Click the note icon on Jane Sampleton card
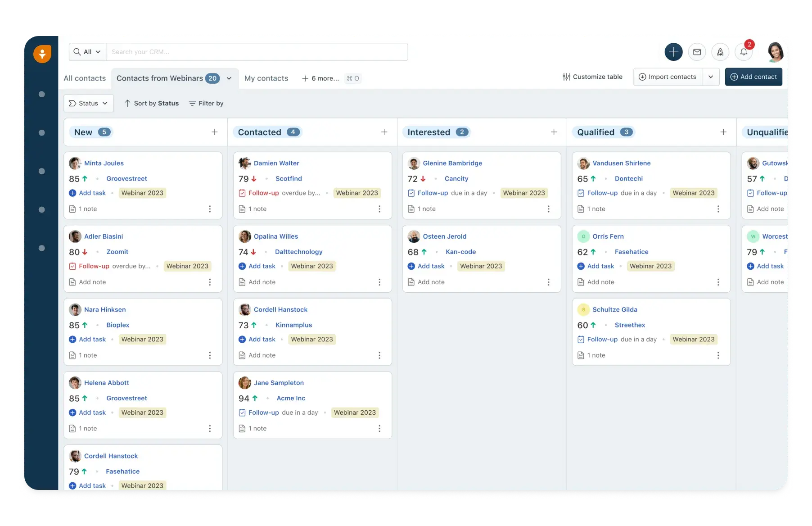812x526 pixels. tap(242, 428)
